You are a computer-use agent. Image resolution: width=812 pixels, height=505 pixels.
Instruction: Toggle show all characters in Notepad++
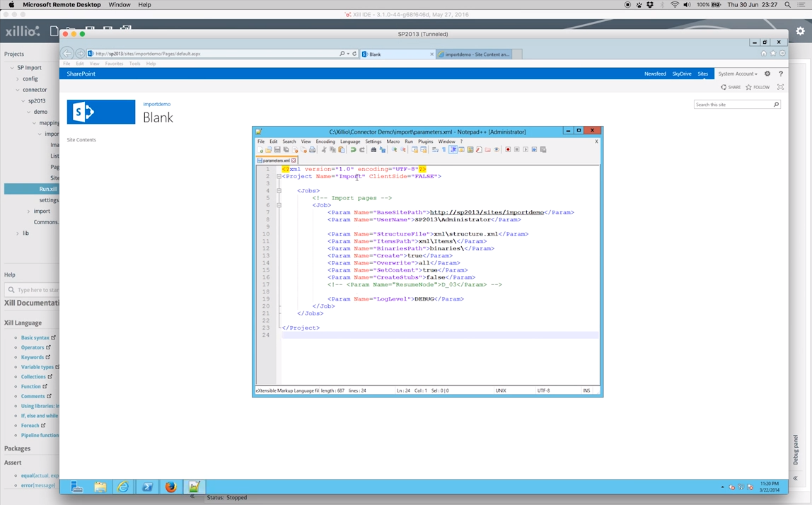pyautogui.click(x=442, y=149)
